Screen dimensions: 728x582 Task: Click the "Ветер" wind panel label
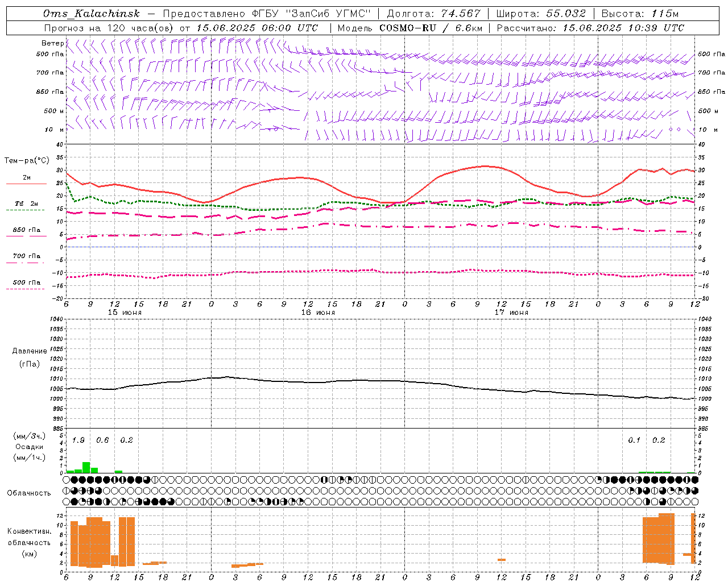[52, 43]
